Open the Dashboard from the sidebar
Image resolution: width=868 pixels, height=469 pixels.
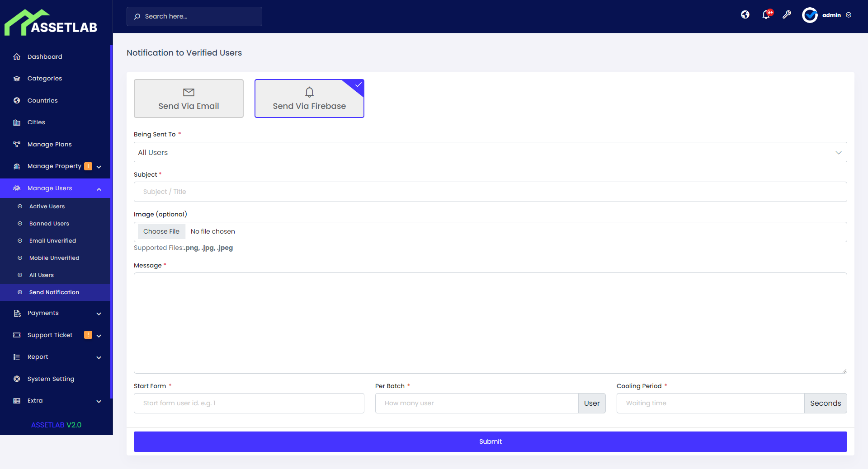tap(44, 56)
